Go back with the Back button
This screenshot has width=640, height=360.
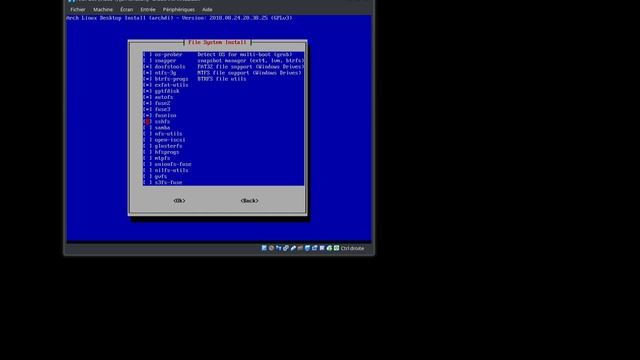(x=249, y=200)
